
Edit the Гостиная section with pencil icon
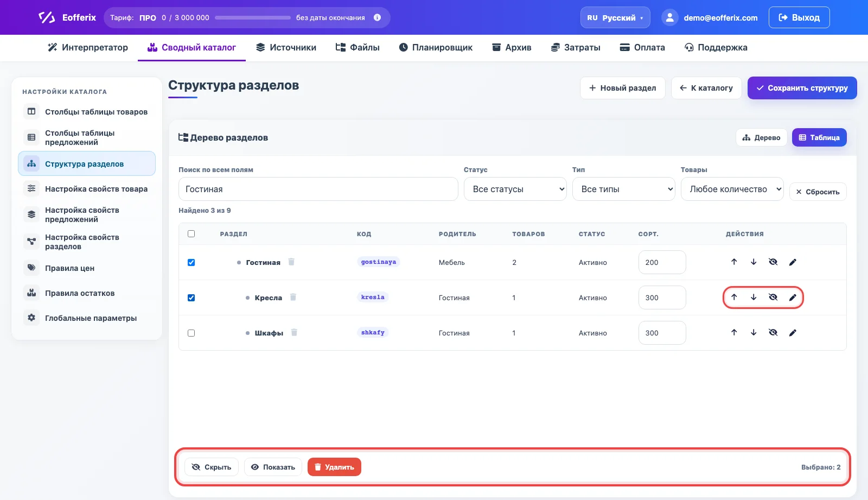click(x=793, y=262)
